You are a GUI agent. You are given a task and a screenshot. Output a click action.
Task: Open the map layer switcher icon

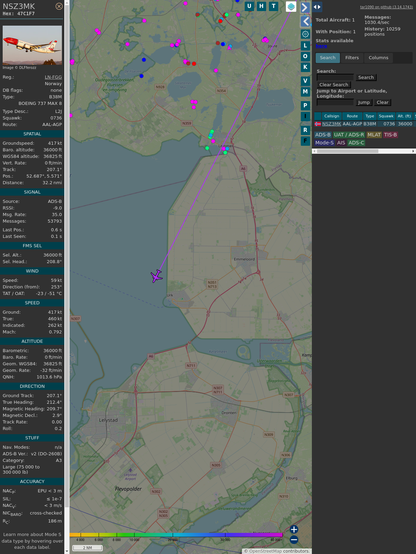click(x=291, y=6)
